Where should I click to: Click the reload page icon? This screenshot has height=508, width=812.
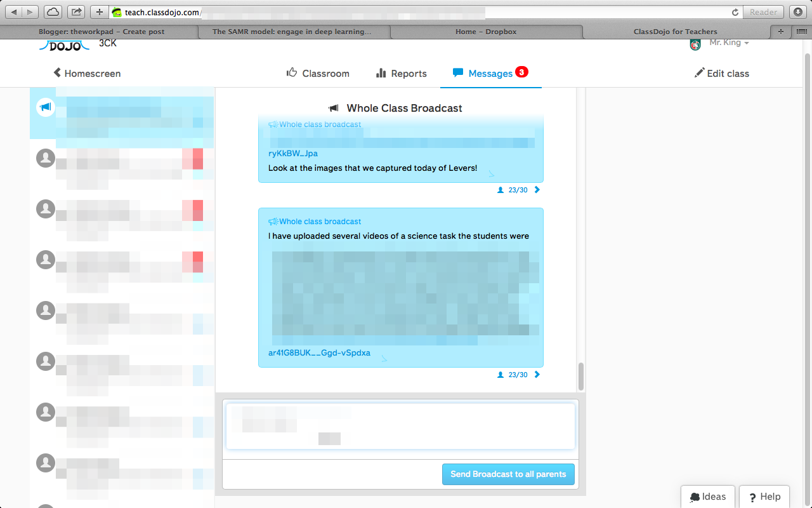(x=736, y=12)
